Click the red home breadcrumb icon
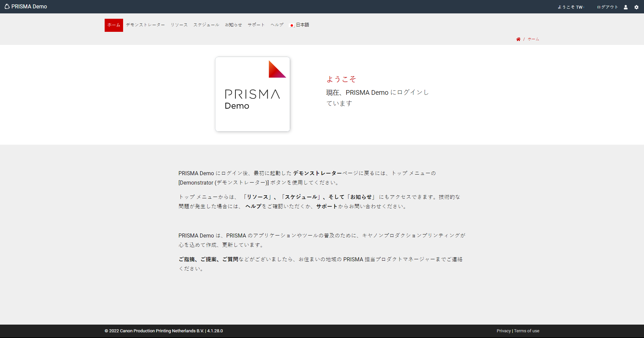Screen dimensions: 644x338 [x=518, y=39]
